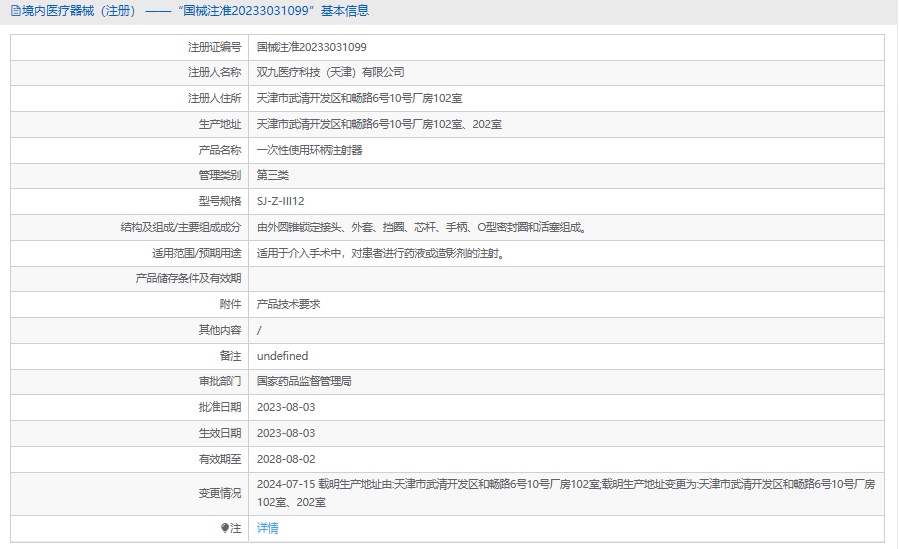The width and height of the screenshot is (899, 549).
Task: Click the product name 一次性使用环柄注射器
Action: click(x=310, y=150)
